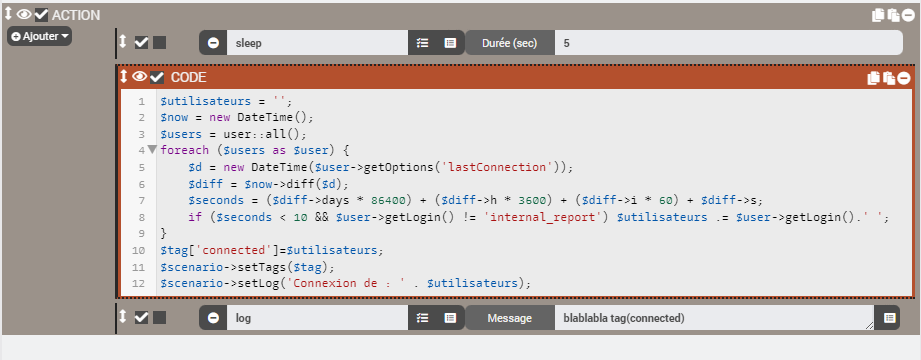The image size is (921, 360).
Task: Toggle the eye icon on CODE header
Action: (x=139, y=77)
